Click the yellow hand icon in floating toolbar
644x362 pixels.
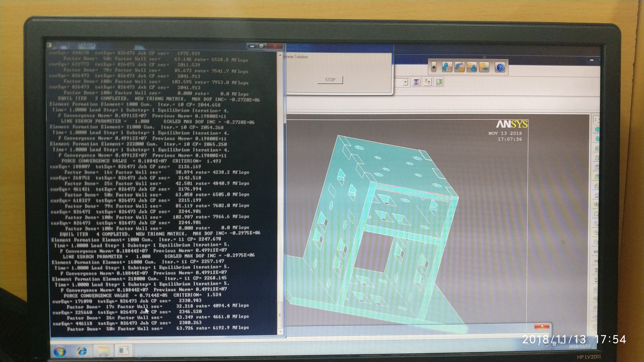(459, 67)
